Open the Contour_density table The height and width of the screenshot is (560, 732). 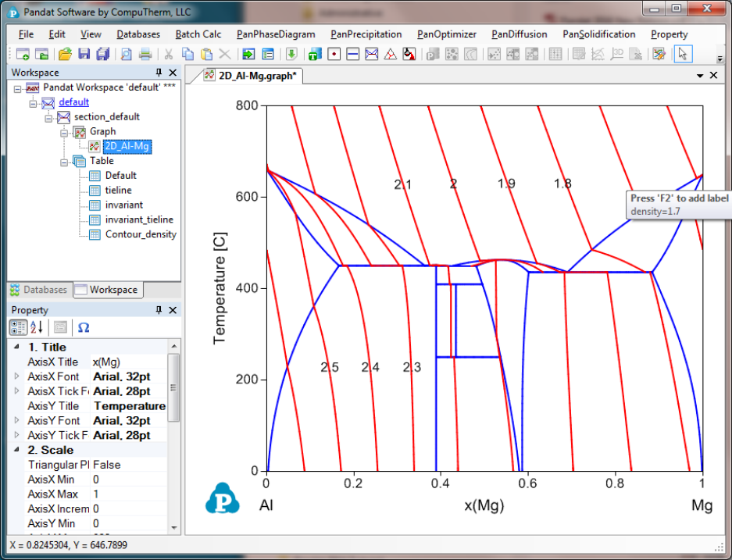pos(141,234)
